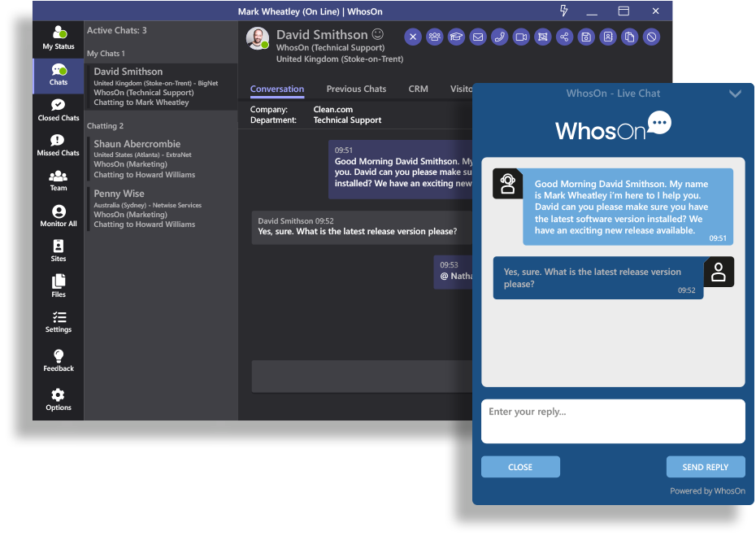
Task: Click David Smithson's profile photo
Action: [258, 38]
